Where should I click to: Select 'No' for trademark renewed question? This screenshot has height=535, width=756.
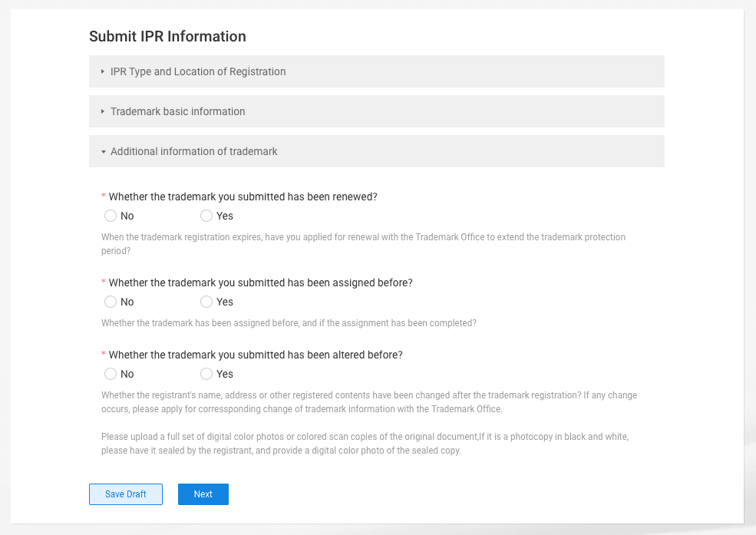[x=111, y=216]
